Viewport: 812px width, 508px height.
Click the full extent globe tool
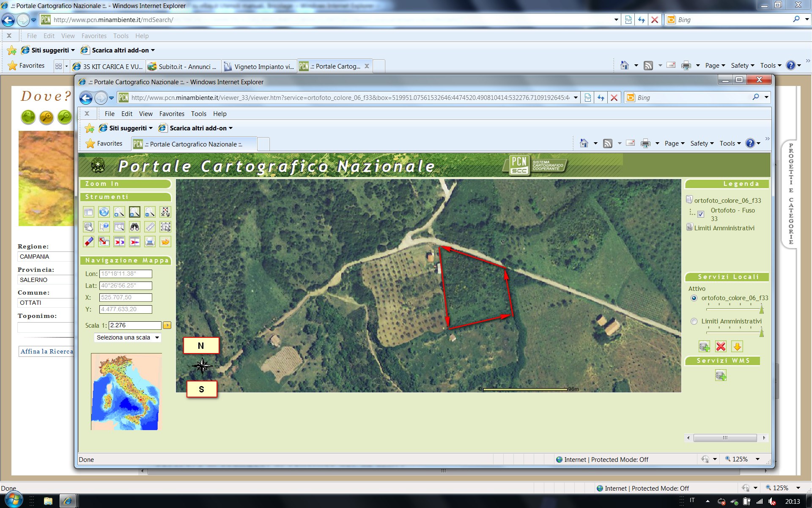pyautogui.click(x=104, y=212)
